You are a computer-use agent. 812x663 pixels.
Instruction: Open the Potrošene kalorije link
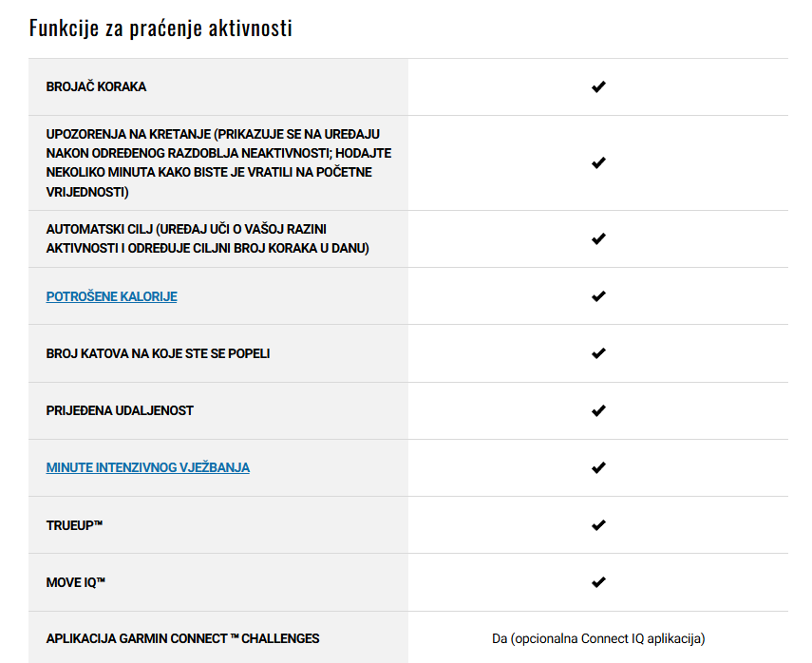click(111, 296)
